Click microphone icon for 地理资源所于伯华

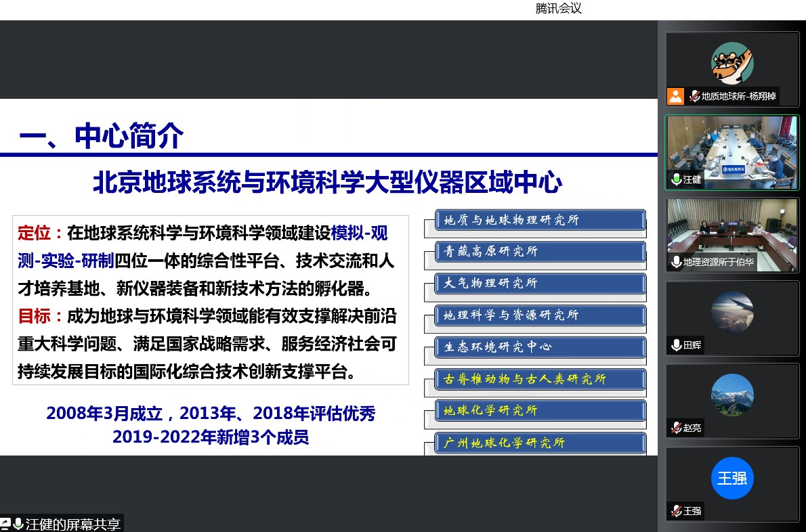[x=676, y=262]
